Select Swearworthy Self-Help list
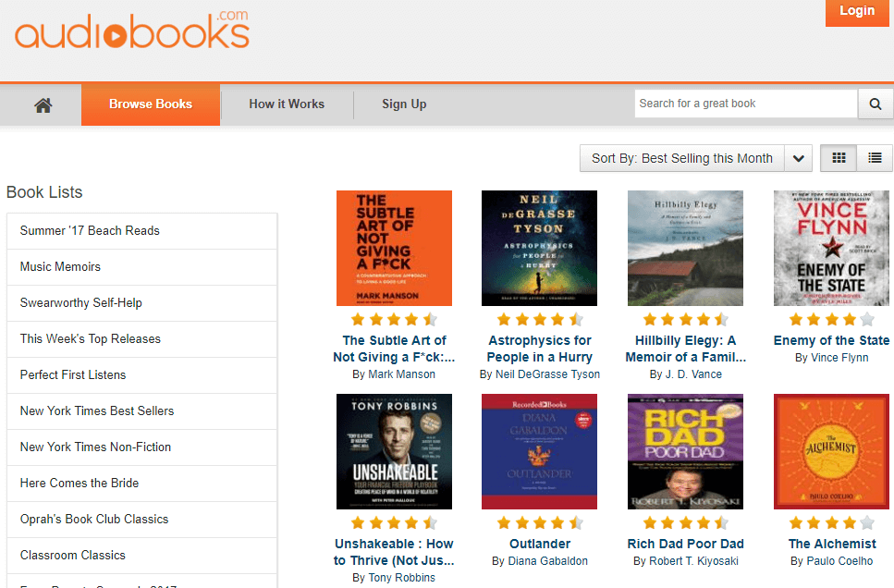894x588 pixels. coord(142,303)
